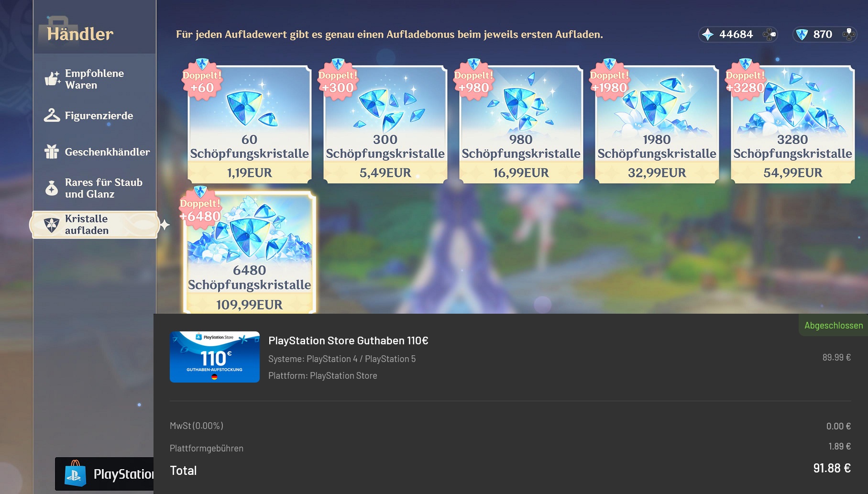Click the 5,49EUR price button
The width and height of the screenshot is (868, 494).
point(385,173)
